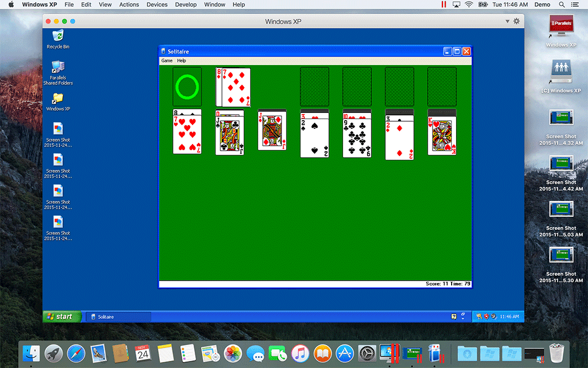Click the XP tray clock 11:46 AM
Viewport: 588px width, 368px height.
509,317
